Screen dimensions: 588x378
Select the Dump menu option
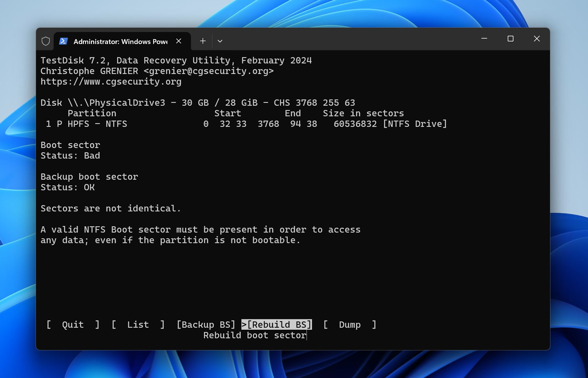[350, 325]
